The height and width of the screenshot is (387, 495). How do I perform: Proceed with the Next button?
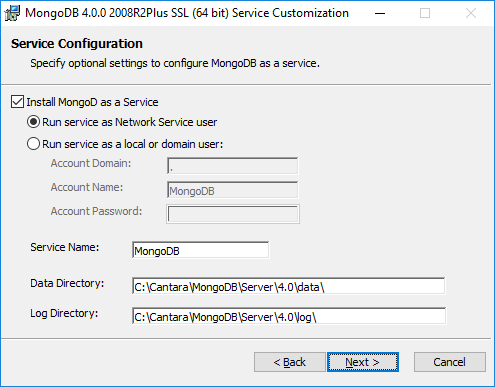(x=363, y=362)
